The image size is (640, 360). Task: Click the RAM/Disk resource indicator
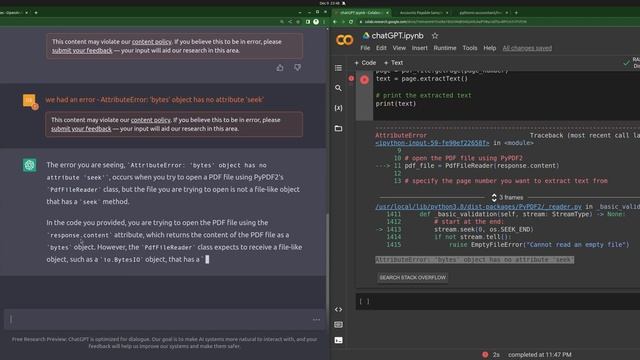pyautogui.click(x=632, y=63)
